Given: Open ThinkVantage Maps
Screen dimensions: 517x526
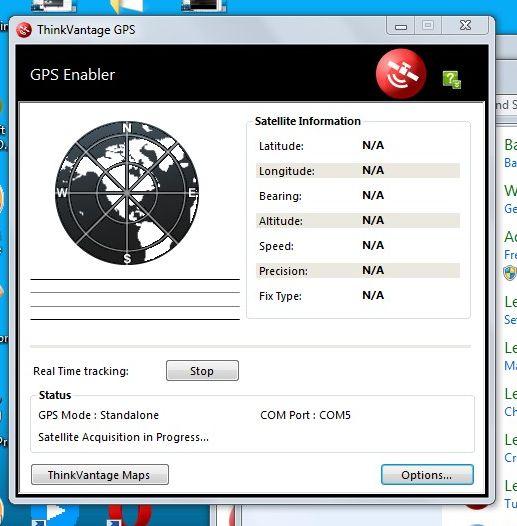Looking at the screenshot, I should pos(100,475).
